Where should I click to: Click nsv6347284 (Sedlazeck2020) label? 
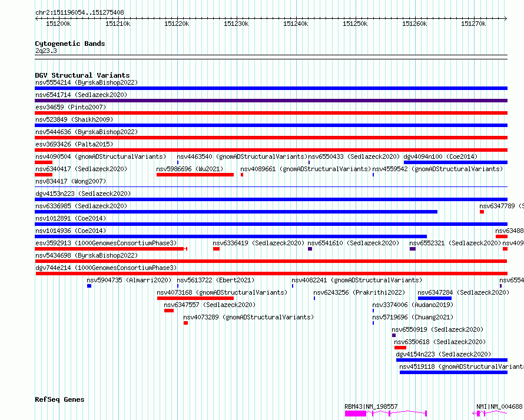[x=463, y=292]
